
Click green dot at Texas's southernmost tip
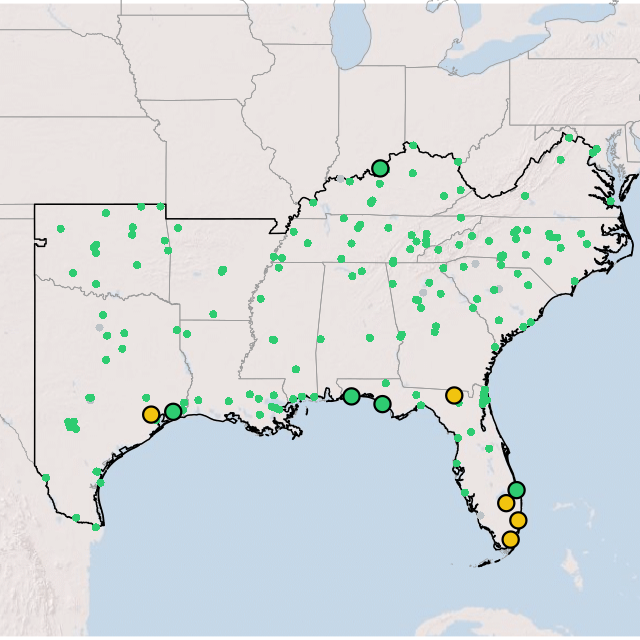pyautogui.click(x=96, y=527)
